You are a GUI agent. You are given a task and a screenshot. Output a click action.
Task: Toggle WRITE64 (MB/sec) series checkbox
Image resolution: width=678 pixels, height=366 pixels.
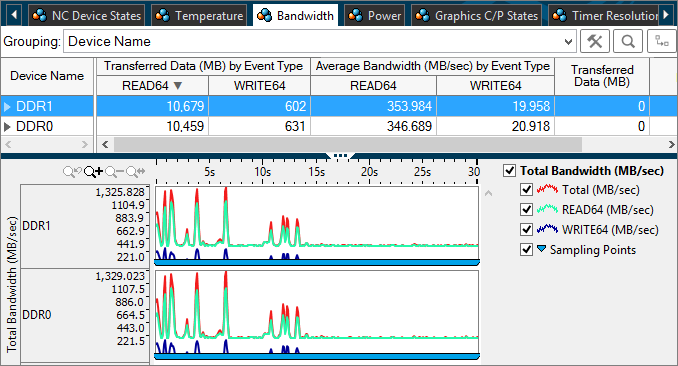point(526,229)
